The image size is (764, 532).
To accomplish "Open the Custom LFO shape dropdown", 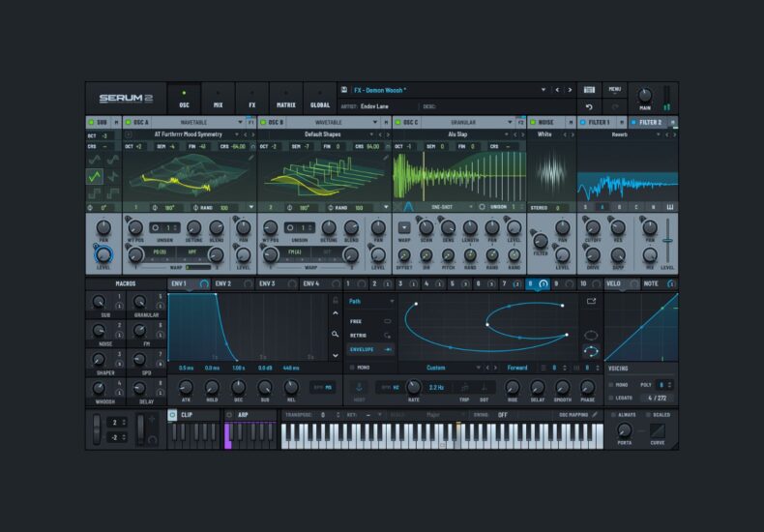I will pyautogui.click(x=477, y=368).
